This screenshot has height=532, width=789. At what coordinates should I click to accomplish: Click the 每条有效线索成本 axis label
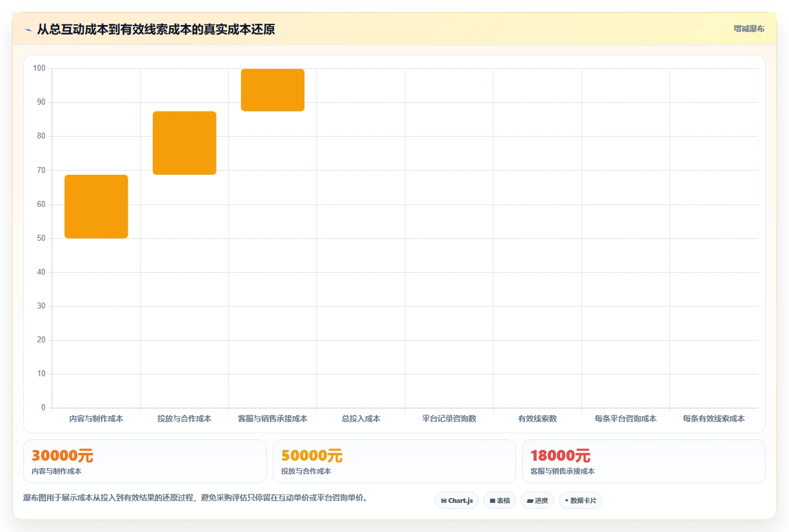coord(714,418)
